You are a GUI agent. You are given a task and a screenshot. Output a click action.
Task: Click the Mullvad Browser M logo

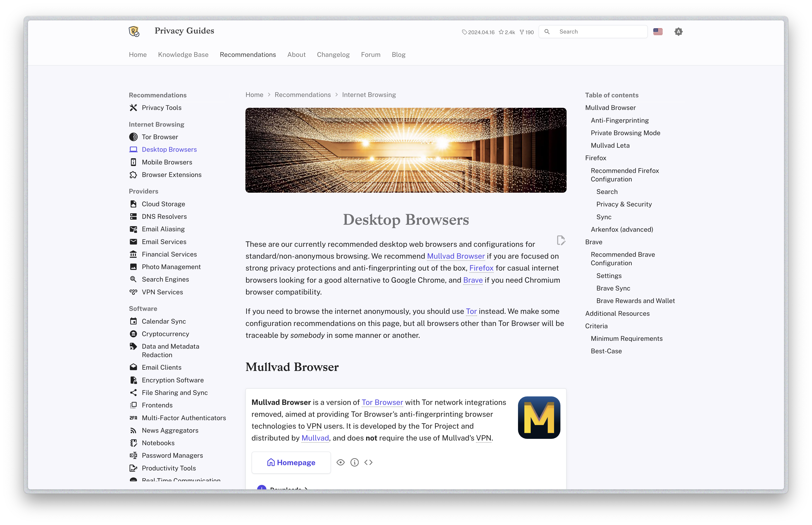point(539,418)
